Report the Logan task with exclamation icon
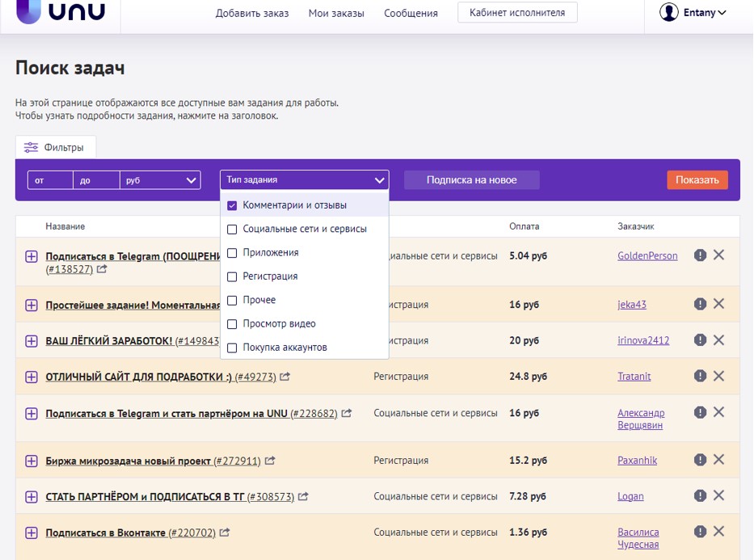 click(700, 495)
